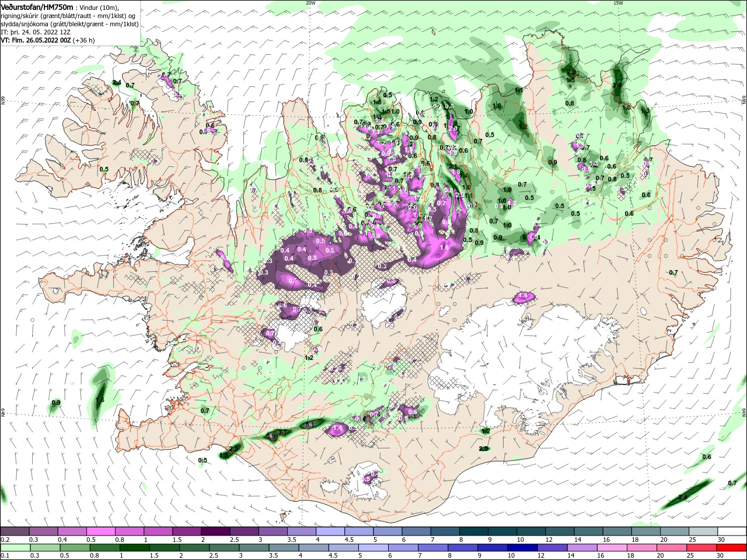747x560 pixels.
Task: Pick the 1.5 magenta-purple snow swatch in top row
Action: (186, 531)
